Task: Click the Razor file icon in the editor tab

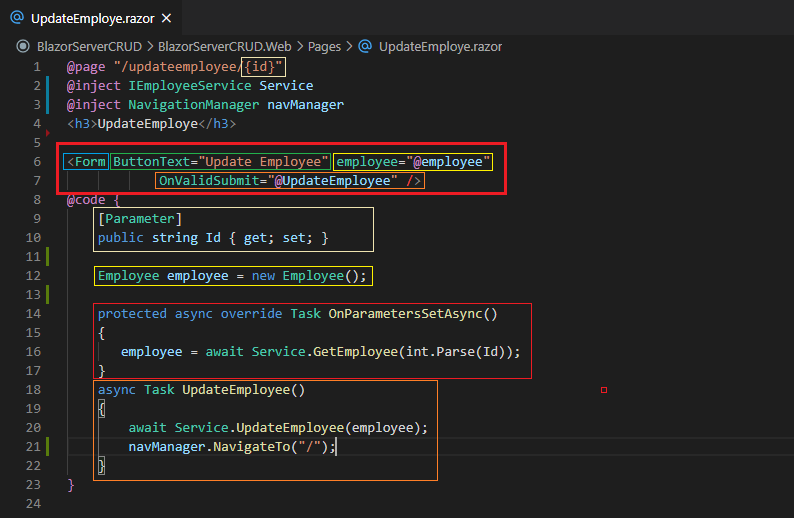Action: click(x=16, y=18)
